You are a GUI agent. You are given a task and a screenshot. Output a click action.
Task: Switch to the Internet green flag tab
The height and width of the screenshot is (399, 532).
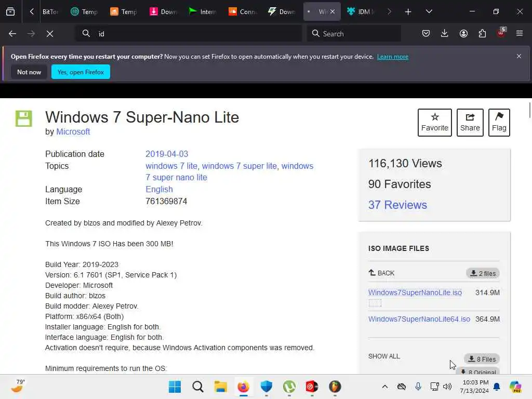pos(203,11)
